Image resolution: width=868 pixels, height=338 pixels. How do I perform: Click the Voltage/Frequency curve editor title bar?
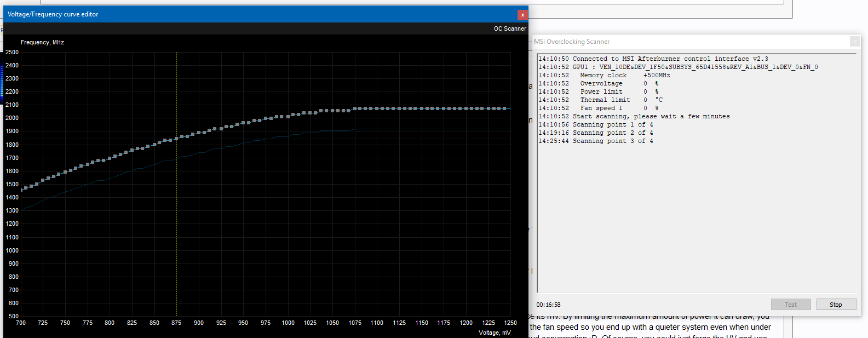(x=260, y=14)
